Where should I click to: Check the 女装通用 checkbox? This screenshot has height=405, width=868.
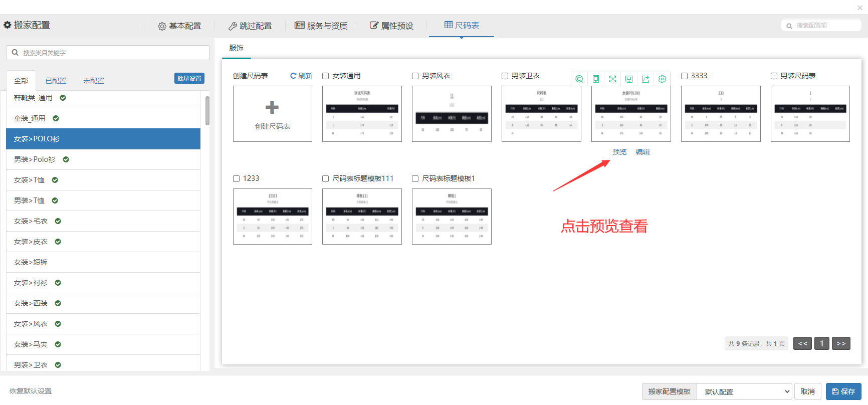pos(326,76)
